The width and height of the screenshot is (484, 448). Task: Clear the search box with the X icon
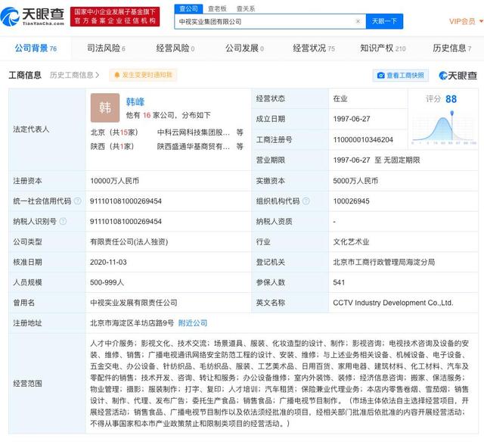point(358,22)
